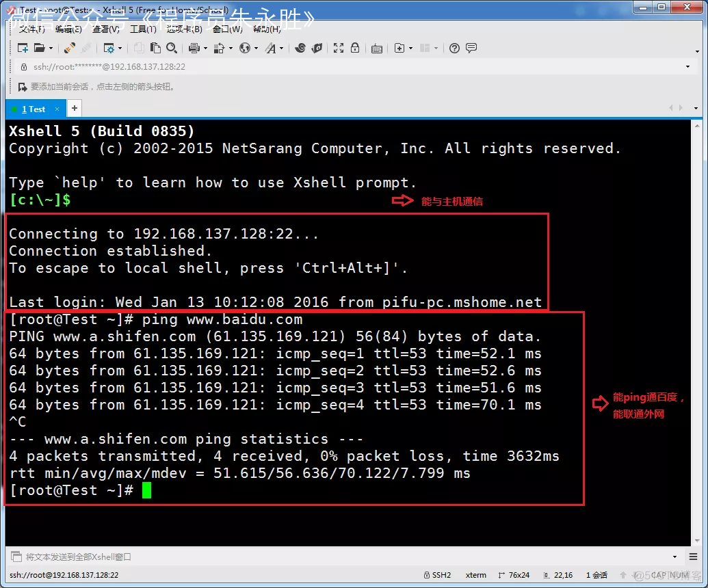708x588 pixels.
Task: Expand the Open session dropdown arrow
Action: 51,48
